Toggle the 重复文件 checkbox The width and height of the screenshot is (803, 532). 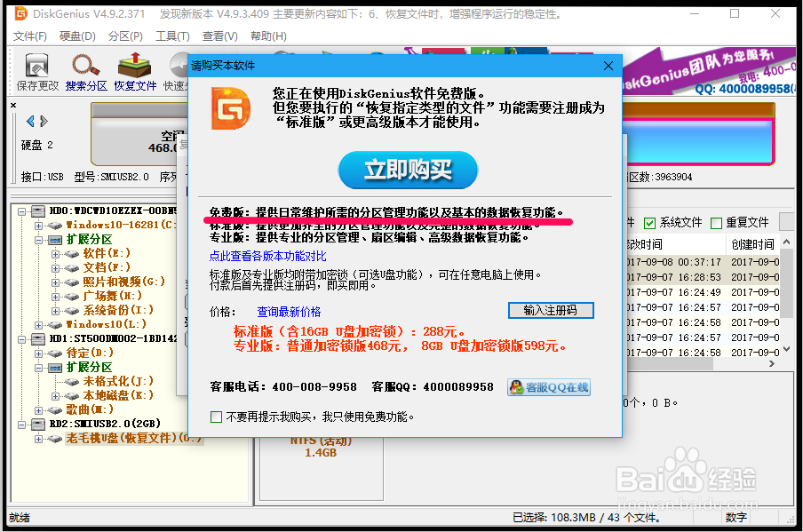tap(717, 223)
